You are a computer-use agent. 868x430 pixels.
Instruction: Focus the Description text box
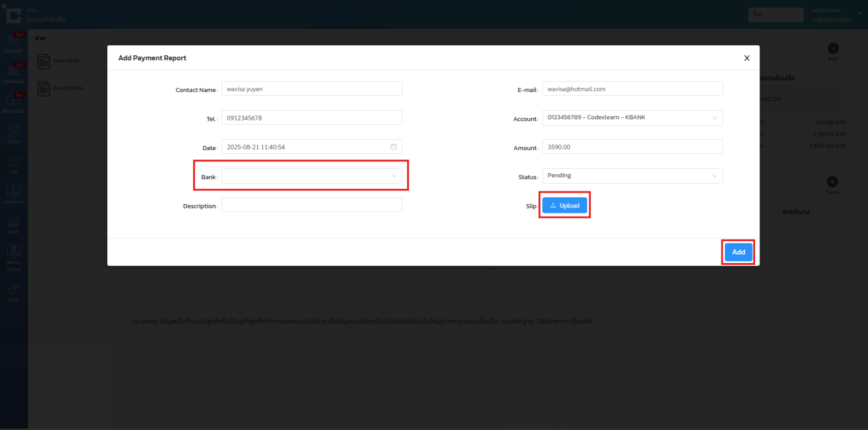click(x=311, y=205)
